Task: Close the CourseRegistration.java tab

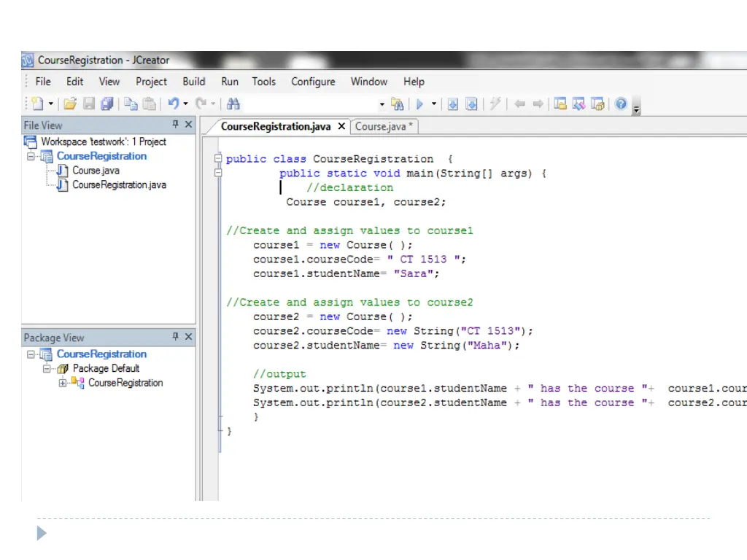Action: click(341, 126)
